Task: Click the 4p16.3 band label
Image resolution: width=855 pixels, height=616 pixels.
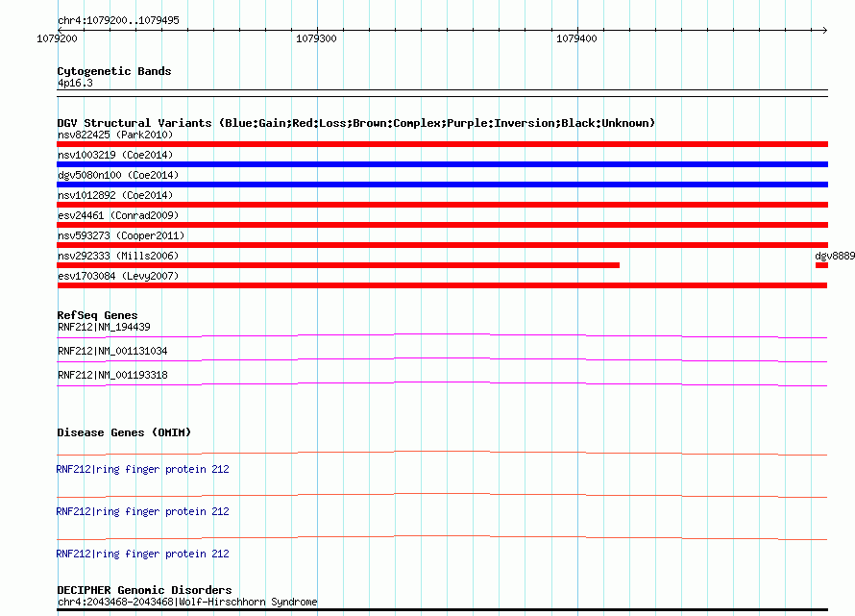Action: pyautogui.click(x=75, y=83)
